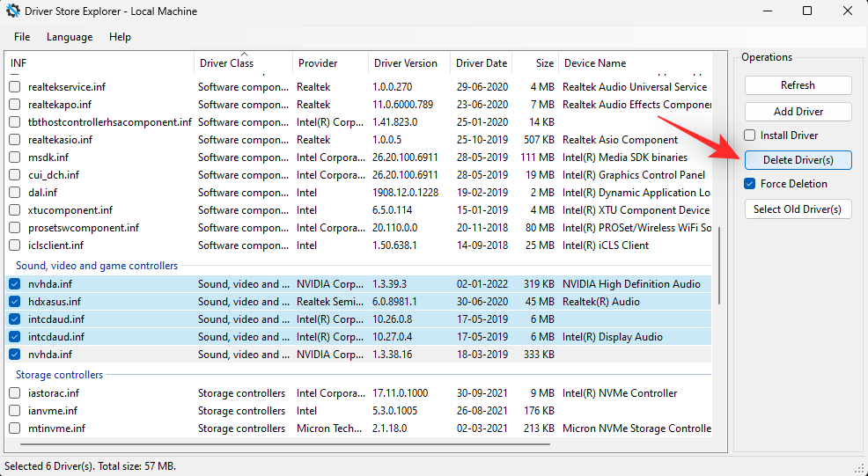Sort list by Driver Date column
Viewport: 868px width, 476px height.
pos(479,63)
